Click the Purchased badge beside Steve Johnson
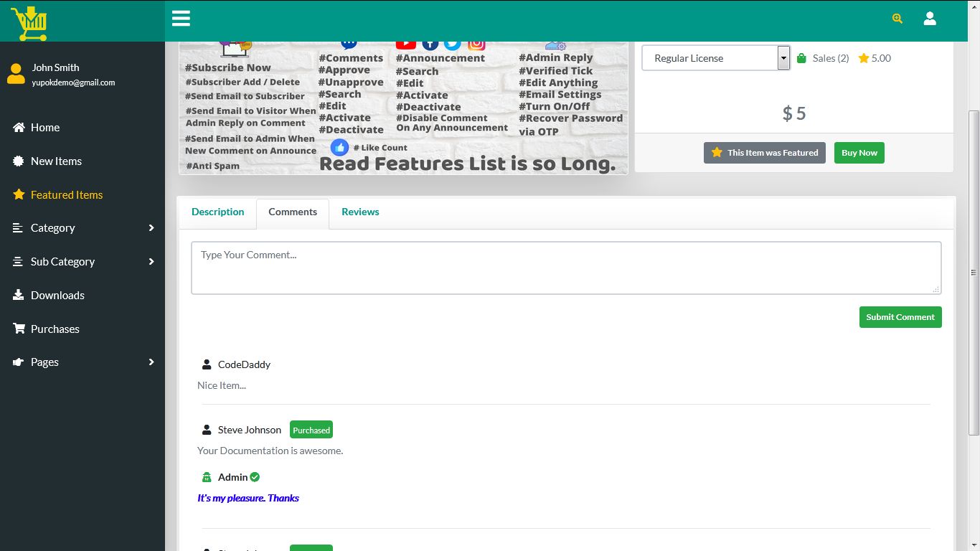The height and width of the screenshot is (551, 980). tap(311, 429)
